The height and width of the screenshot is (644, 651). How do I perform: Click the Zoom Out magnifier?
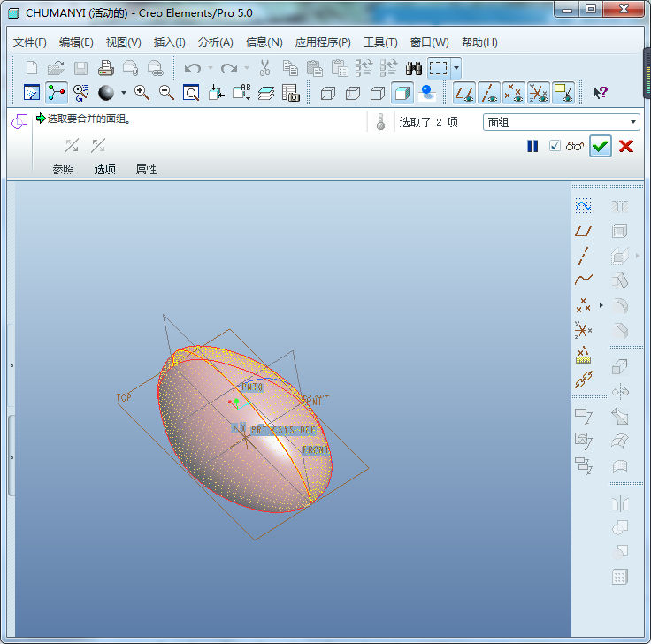[x=166, y=93]
